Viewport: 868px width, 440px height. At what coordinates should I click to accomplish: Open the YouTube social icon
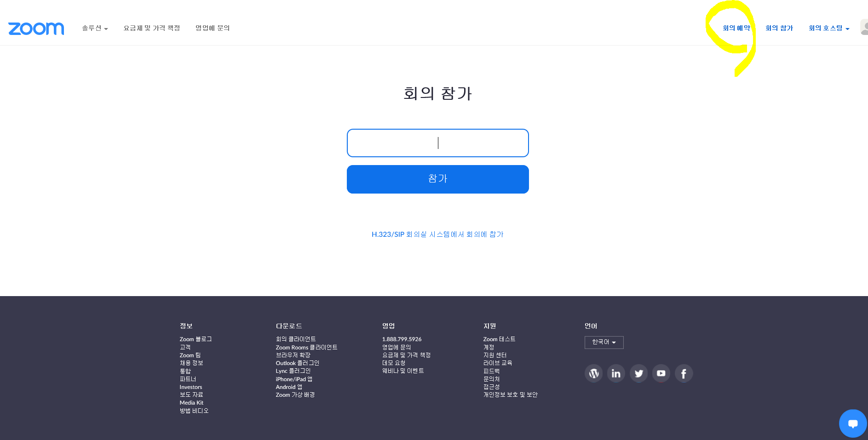(x=661, y=373)
